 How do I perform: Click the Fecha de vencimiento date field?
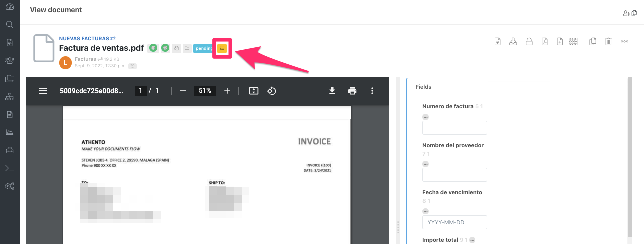point(454,222)
